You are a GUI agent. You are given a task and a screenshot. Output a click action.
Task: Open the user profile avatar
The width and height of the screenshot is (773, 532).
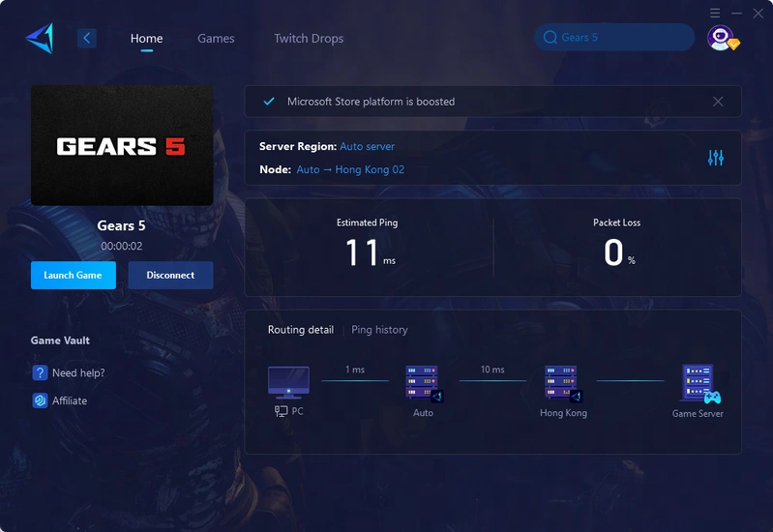[x=723, y=38]
